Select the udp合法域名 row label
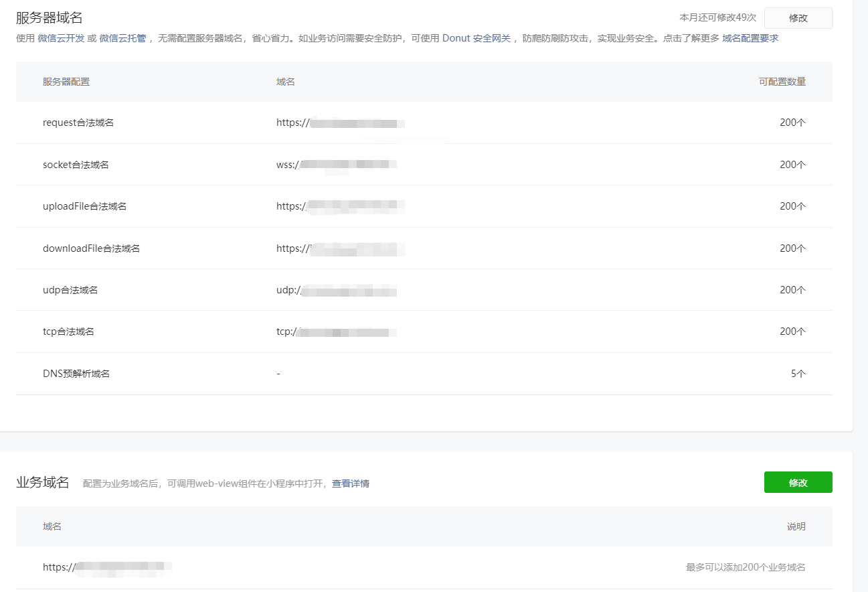The height and width of the screenshot is (592, 868). tap(70, 290)
